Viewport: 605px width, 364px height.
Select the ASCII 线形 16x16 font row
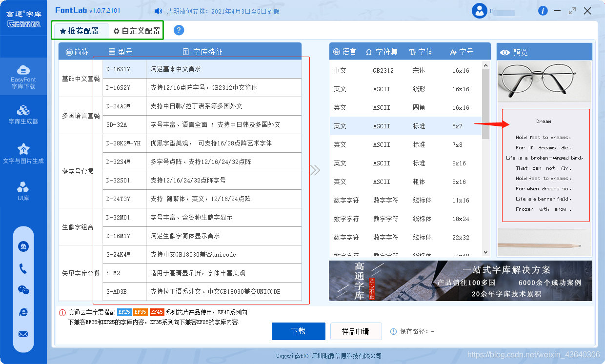click(x=406, y=89)
